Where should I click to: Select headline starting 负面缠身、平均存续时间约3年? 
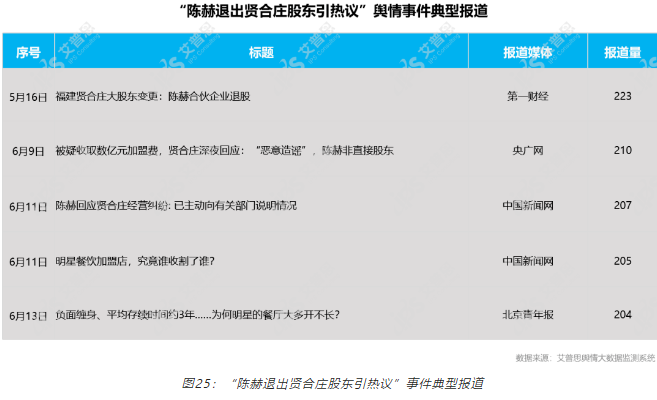197,315
